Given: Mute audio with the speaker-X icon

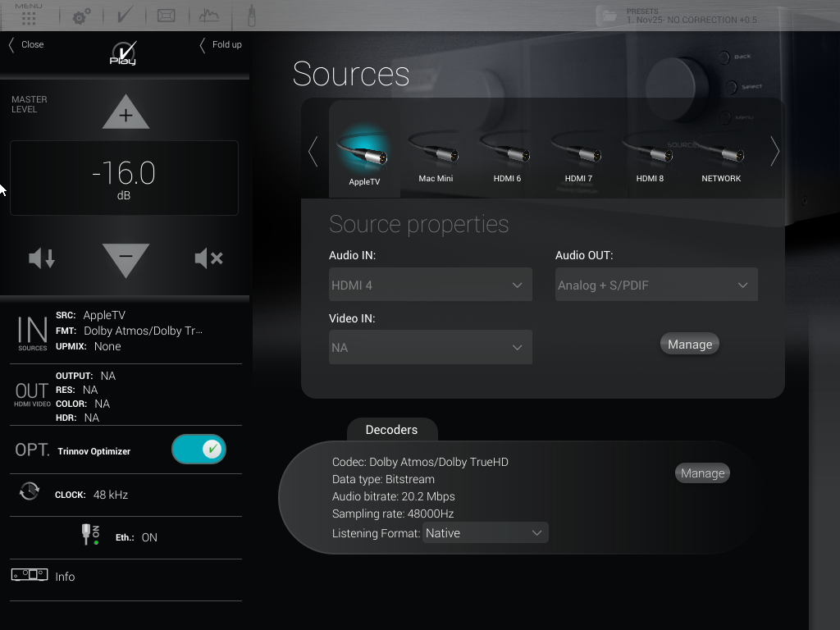Looking at the screenshot, I should 208,258.
